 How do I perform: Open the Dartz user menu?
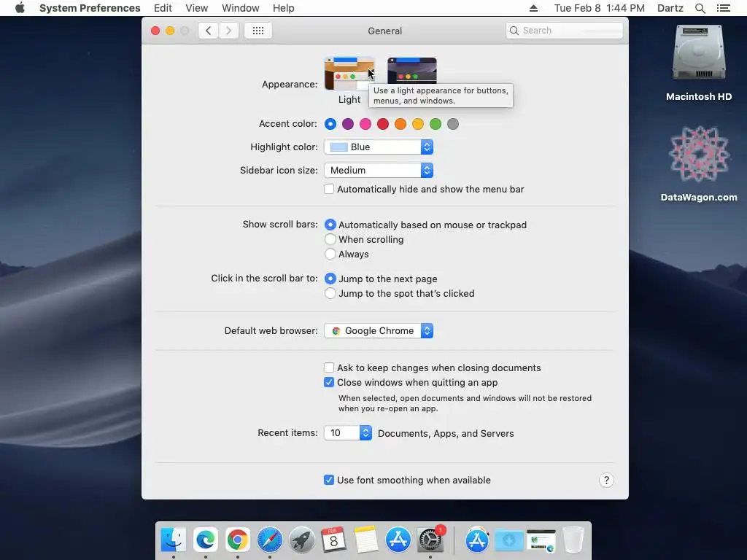(670, 8)
